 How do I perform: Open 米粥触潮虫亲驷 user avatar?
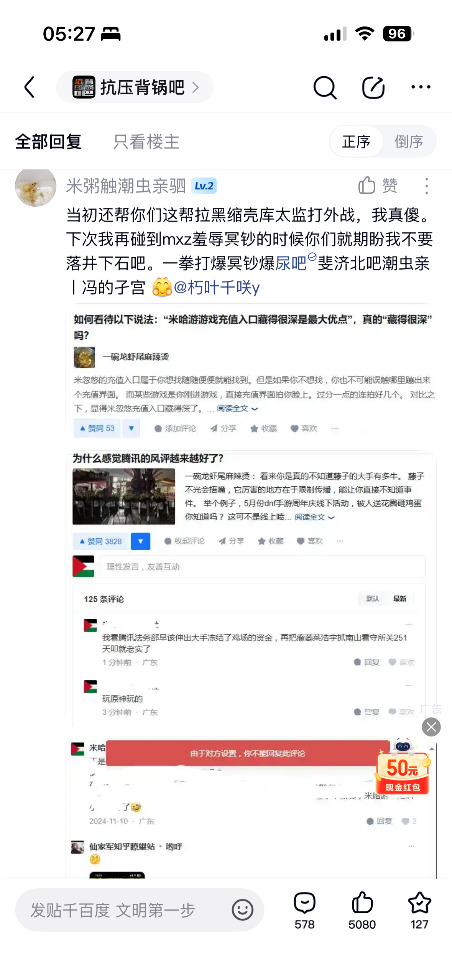coord(36,186)
